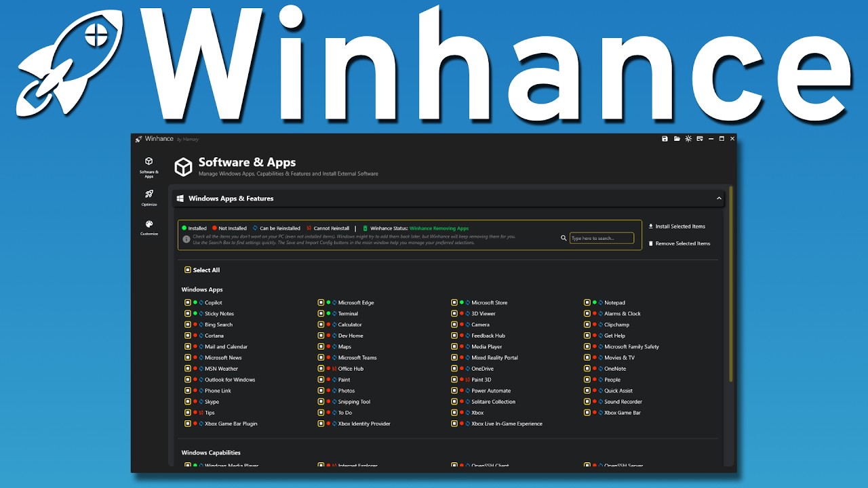Collapse the Windows Apps & Features section
The image size is (868, 488).
pos(719,199)
